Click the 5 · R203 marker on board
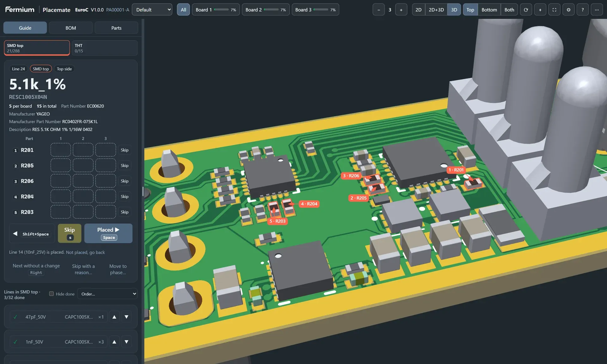 277,221
